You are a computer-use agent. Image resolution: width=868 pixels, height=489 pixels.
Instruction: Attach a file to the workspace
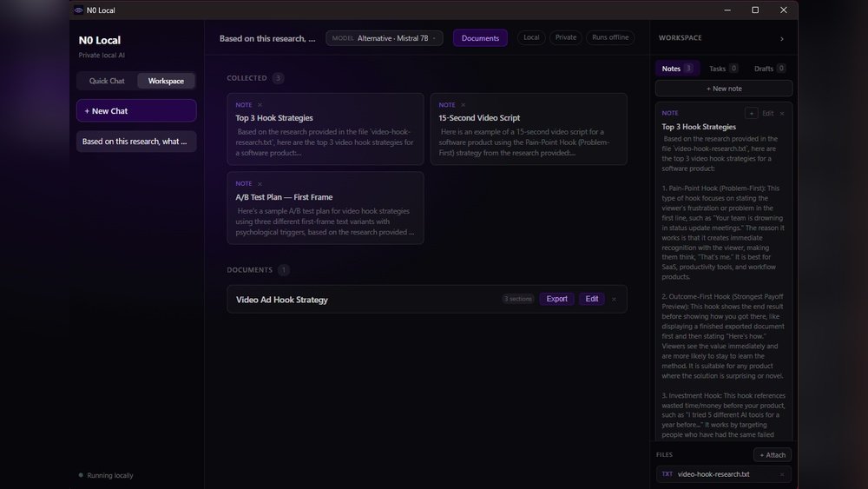point(773,454)
